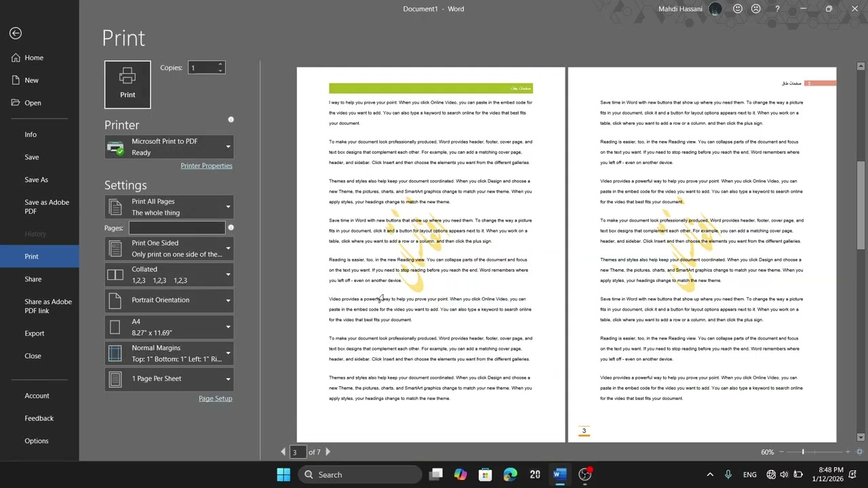
Task: Open the Page Setup link
Action: click(x=215, y=399)
